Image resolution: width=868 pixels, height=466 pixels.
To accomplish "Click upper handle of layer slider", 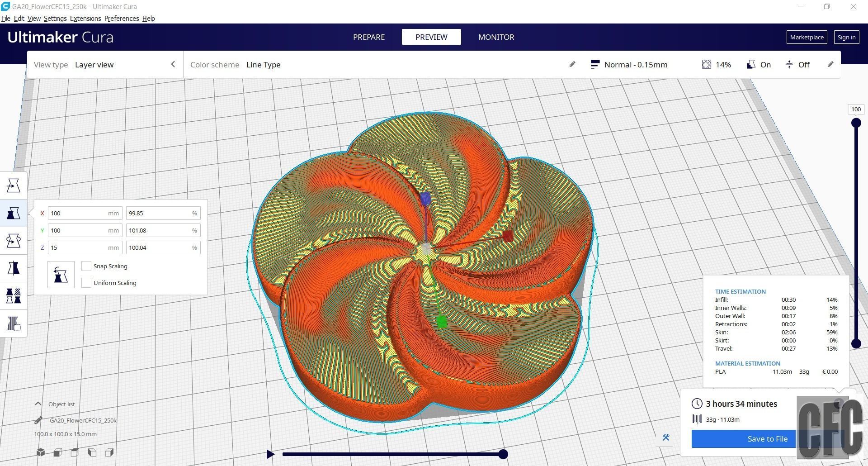I will [856, 123].
